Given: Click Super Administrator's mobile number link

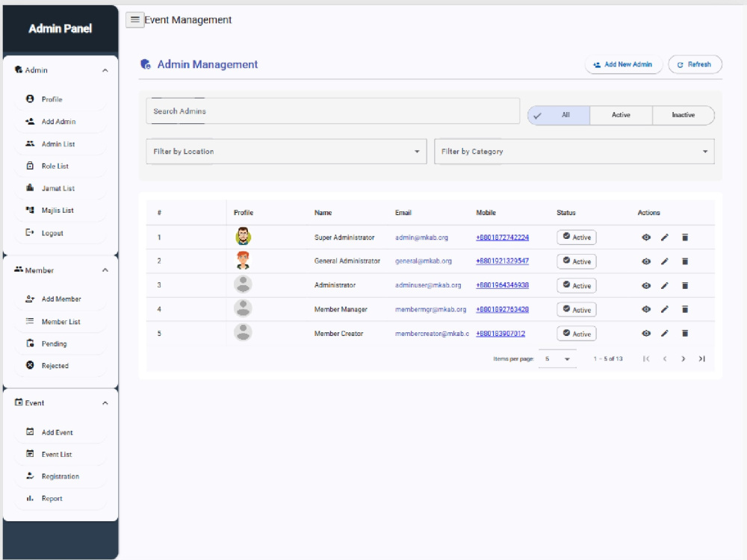Looking at the screenshot, I should coord(502,237).
